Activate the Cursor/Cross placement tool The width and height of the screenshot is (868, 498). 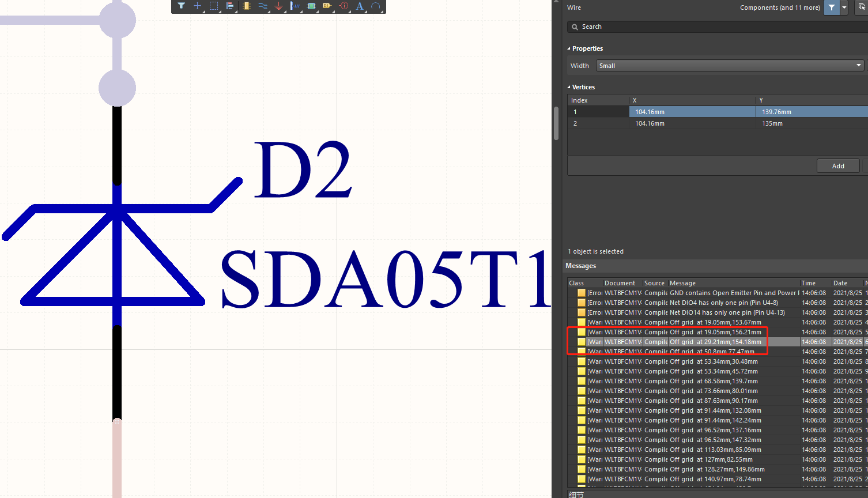pyautogui.click(x=197, y=6)
